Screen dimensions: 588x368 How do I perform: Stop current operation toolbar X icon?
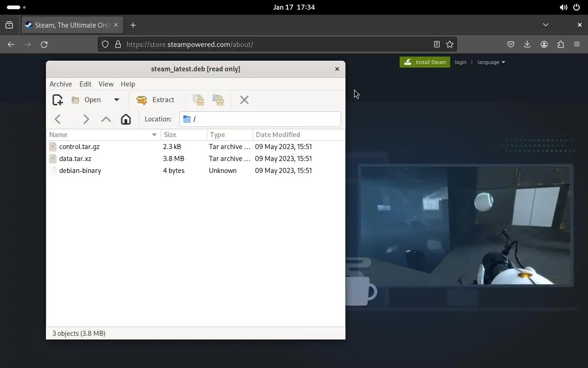244,100
